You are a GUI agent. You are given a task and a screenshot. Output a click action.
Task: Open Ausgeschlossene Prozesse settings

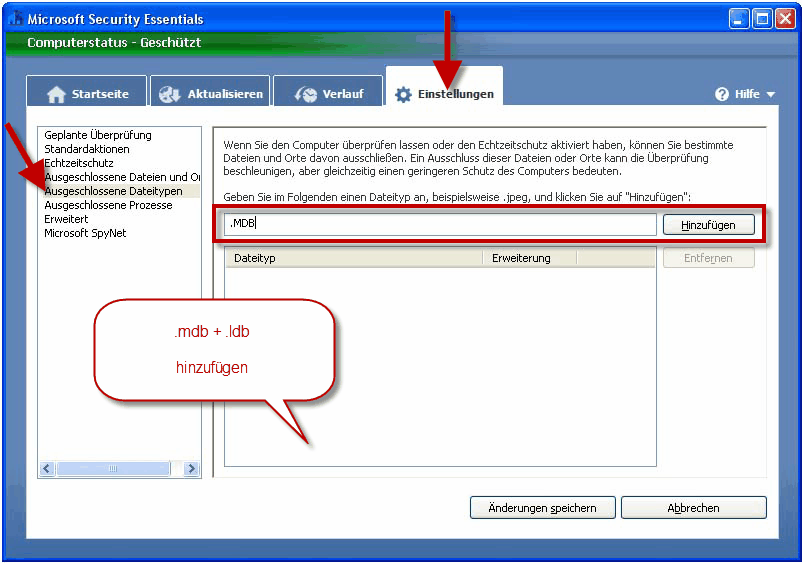pos(108,205)
